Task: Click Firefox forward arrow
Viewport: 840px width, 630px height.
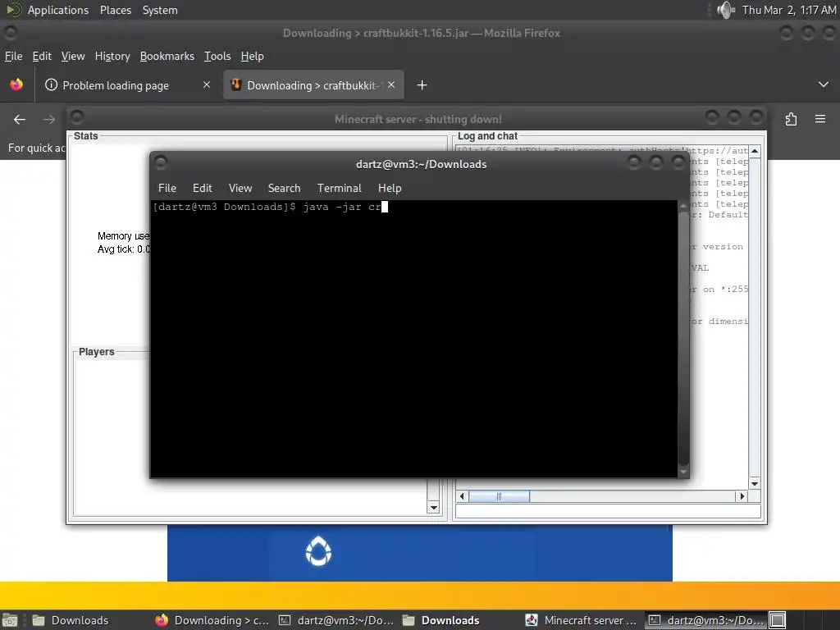Action: click(x=48, y=120)
